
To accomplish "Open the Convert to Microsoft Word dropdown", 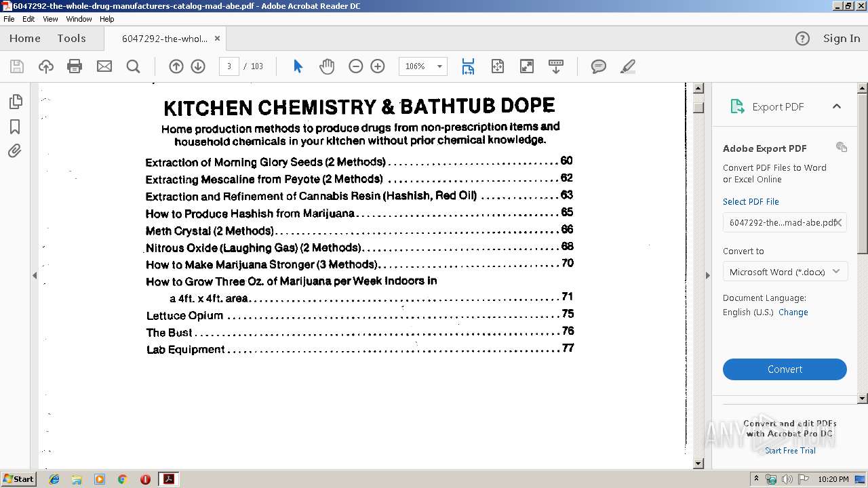I will pyautogui.click(x=785, y=272).
